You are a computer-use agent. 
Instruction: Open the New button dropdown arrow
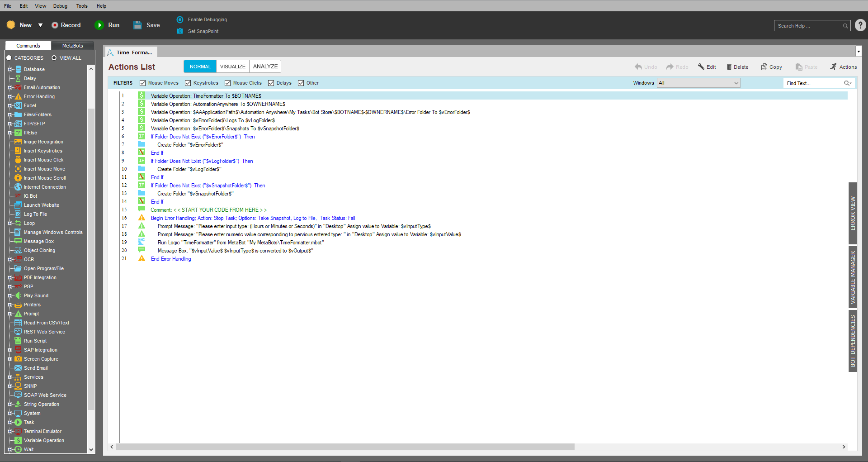tap(40, 25)
